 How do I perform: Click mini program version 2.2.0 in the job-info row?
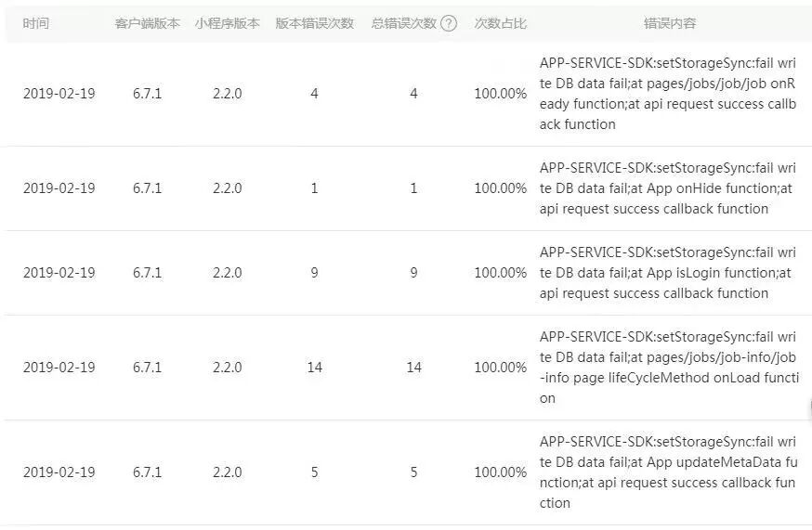pyautogui.click(x=228, y=368)
